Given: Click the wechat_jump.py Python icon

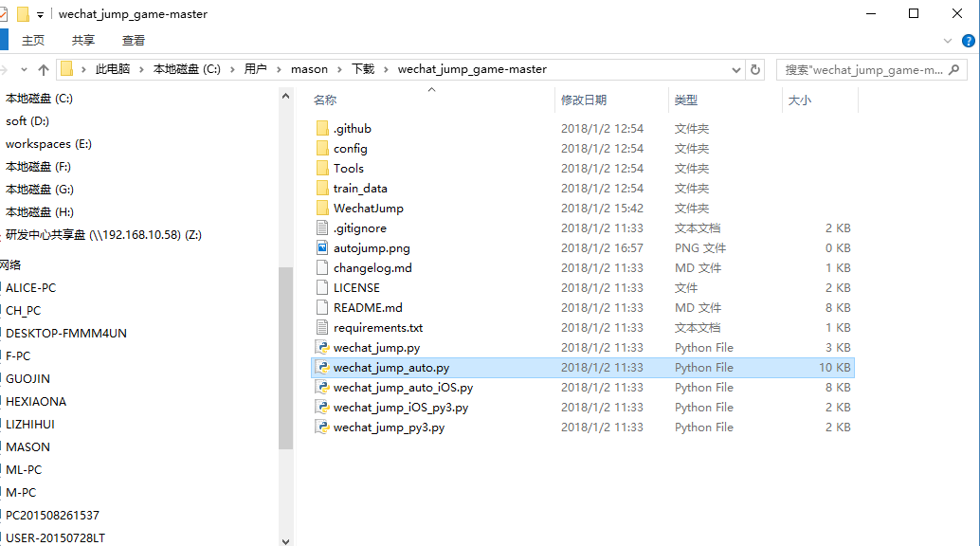Looking at the screenshot, I should point(322,347).
